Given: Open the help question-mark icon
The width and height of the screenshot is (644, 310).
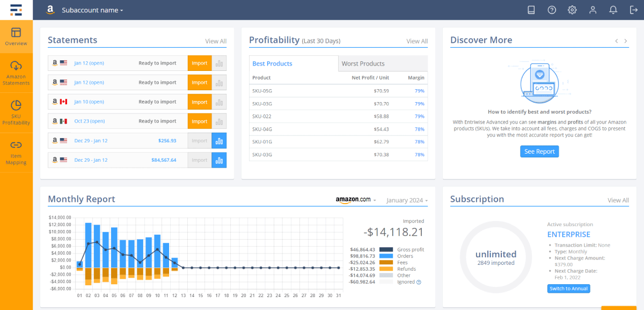Looking at the screenshot, I should (x=551, y=10).
